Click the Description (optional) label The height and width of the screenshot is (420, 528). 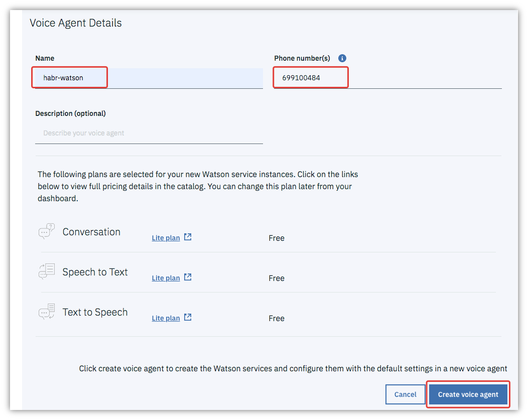70,113
